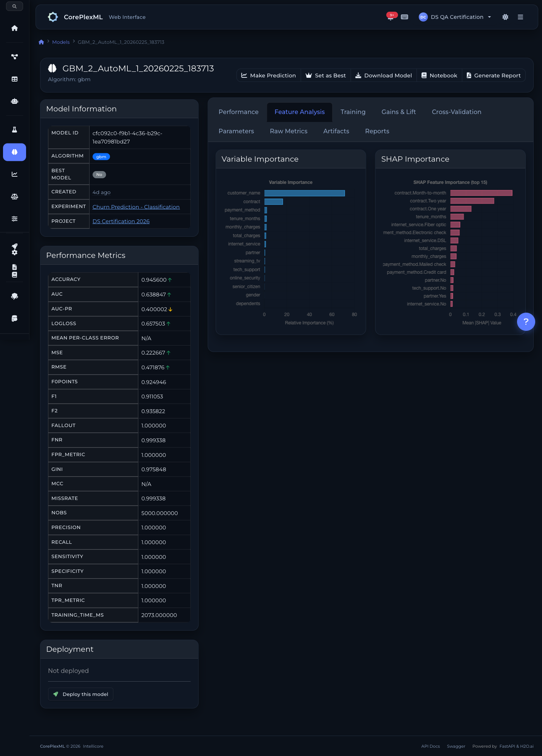Select the Feature Analysis tab
The image size is (542, 756).
[x=299, y=112]
